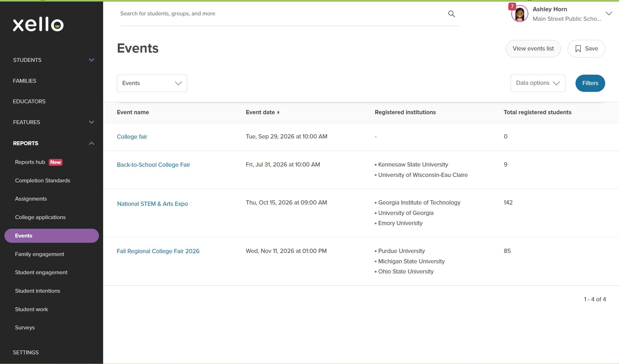This screenshot has width=619, height=364.
Task: Click Registered institutions column header
Action: 405,112
